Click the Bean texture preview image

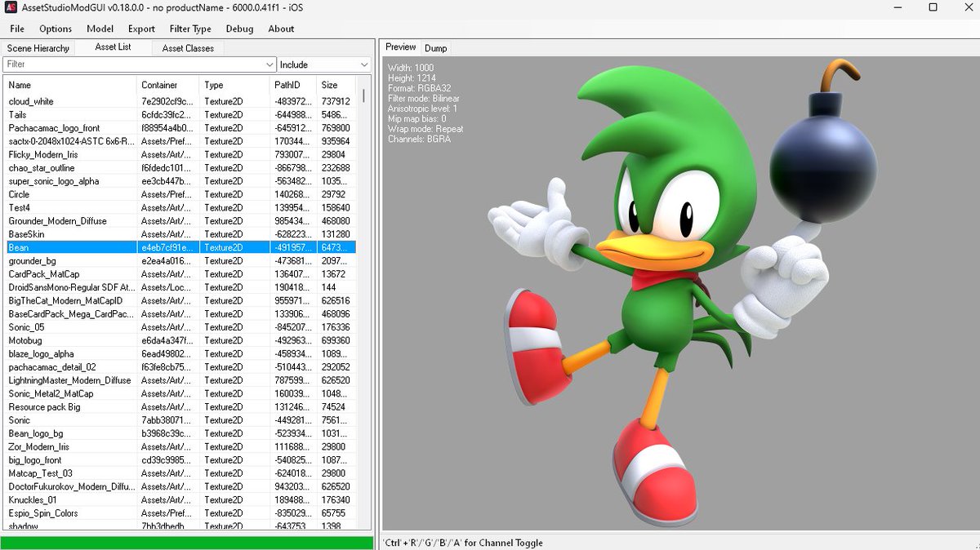point(683,294)
